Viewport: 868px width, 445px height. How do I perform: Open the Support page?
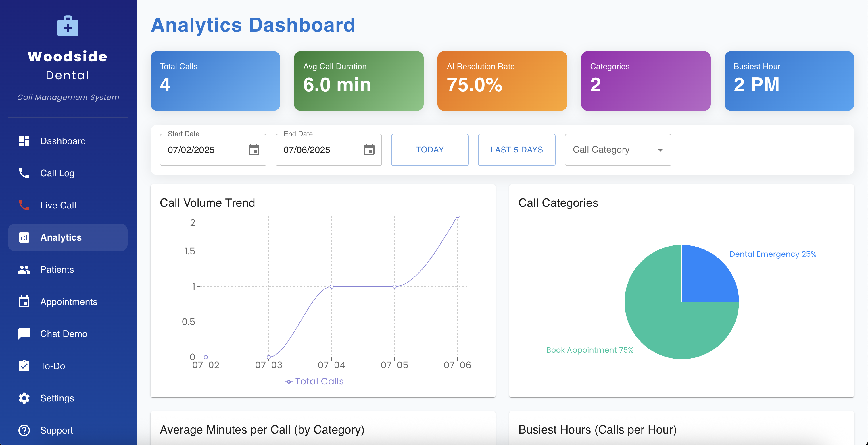pyautogui.click(x=68, y=430)
